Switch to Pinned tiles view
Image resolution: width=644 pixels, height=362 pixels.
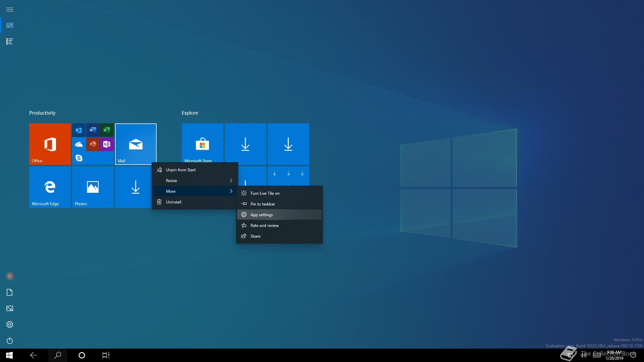(10, 25)
